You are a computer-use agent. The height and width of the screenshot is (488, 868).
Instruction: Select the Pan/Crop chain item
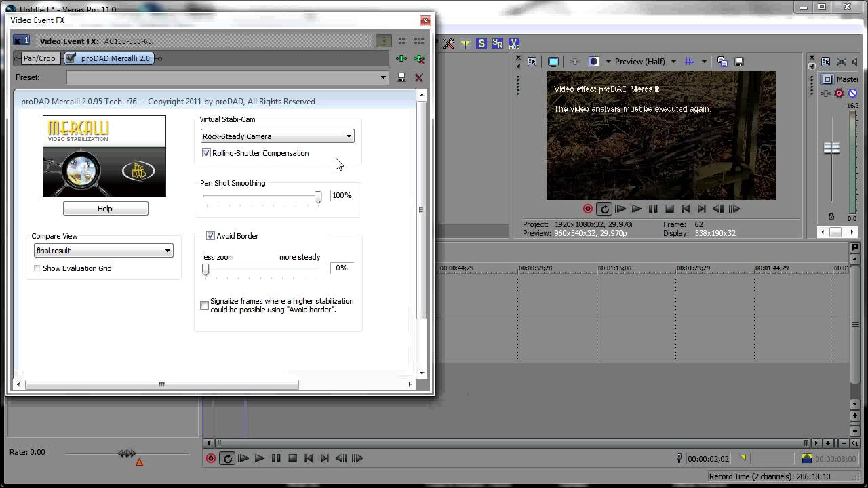39,58
